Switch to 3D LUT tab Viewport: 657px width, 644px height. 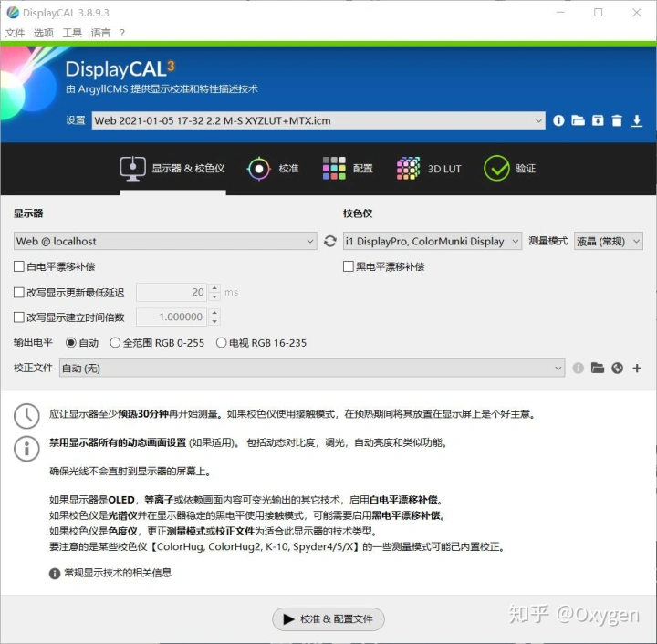429,169
